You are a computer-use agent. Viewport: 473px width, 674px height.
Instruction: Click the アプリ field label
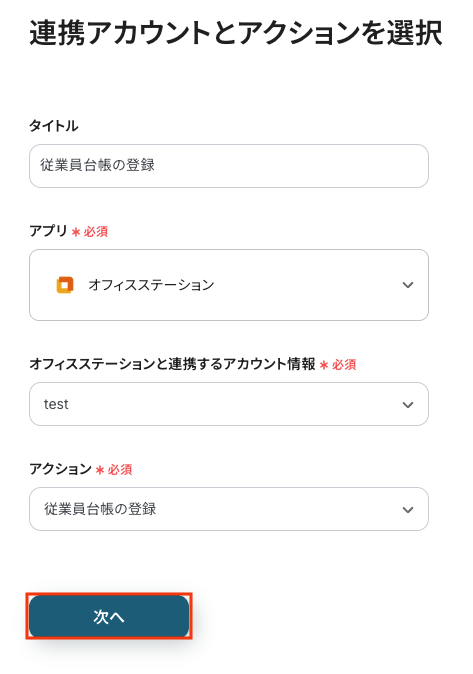point(48,231)
